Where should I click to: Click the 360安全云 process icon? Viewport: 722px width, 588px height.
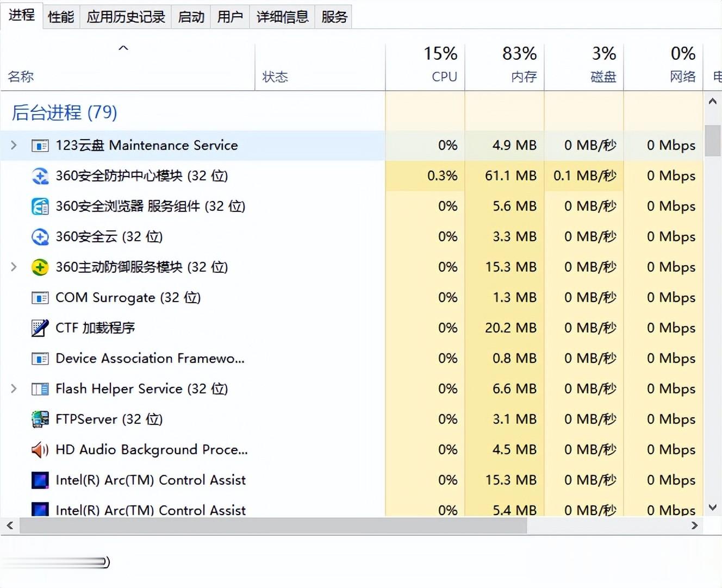click(40, 237)
